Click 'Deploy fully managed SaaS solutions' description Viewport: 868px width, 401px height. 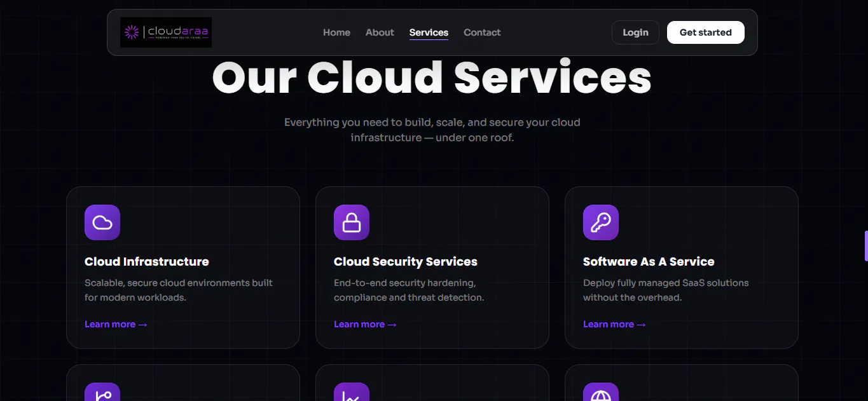666,290
